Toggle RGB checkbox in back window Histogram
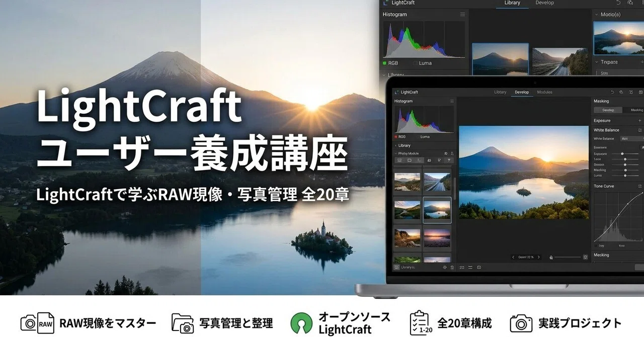The image size is (644, 337). point(385,63)
